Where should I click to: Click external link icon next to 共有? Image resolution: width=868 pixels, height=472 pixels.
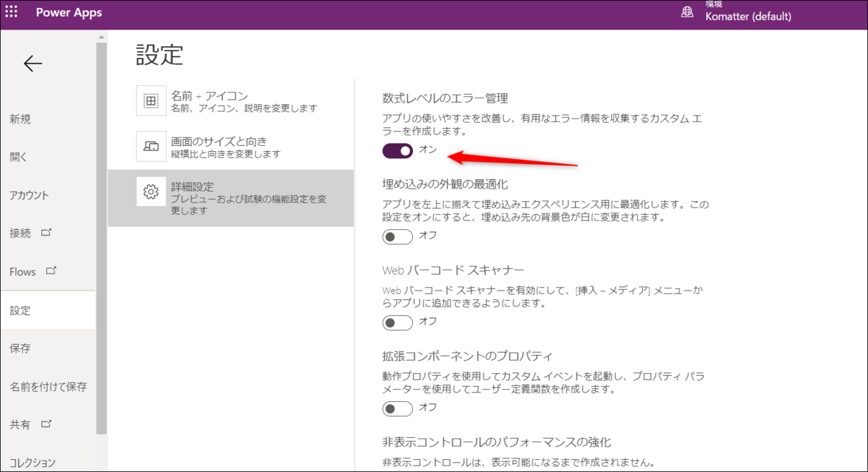(x=47, y=424)
